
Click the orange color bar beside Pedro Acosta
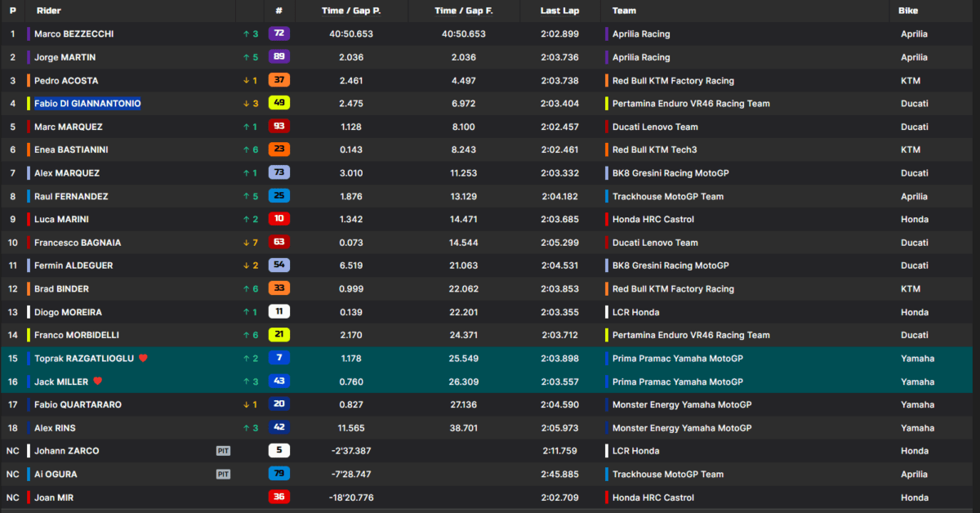[x=29, y=81]
